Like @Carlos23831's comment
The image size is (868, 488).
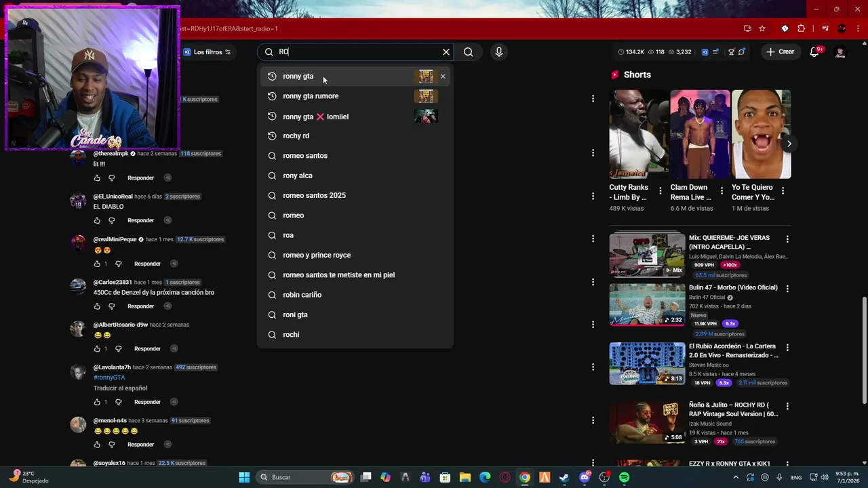97,306
